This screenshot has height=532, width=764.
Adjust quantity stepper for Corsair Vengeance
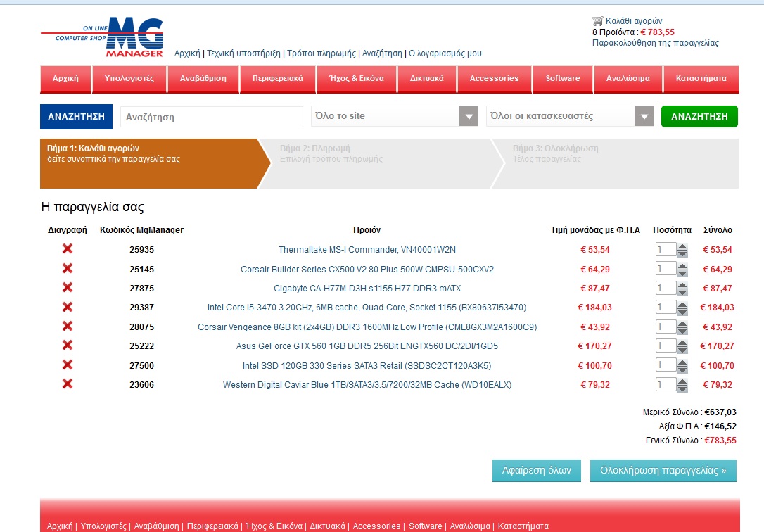(682, 327)
